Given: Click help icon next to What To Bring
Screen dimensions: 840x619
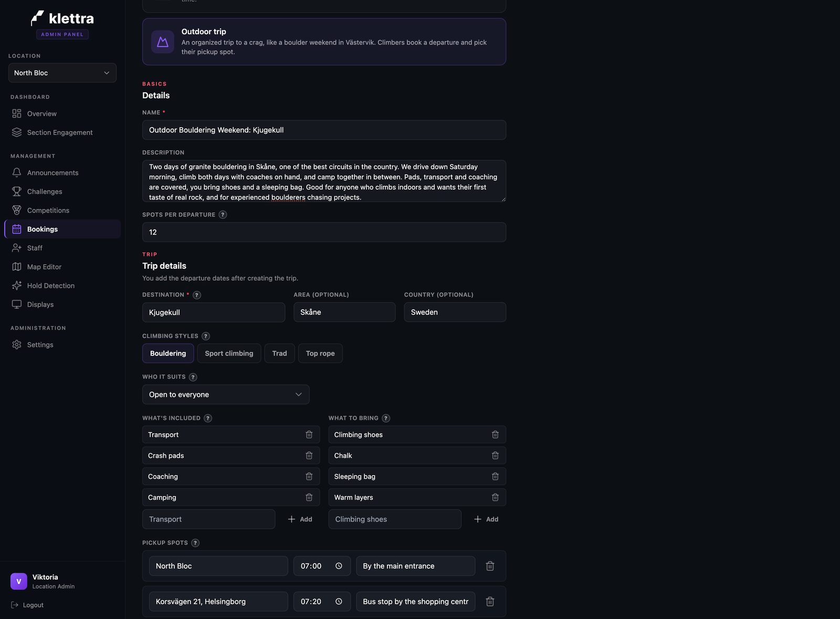Looking at the screenshot, I should pyautogui.click(x=386, y=418).
